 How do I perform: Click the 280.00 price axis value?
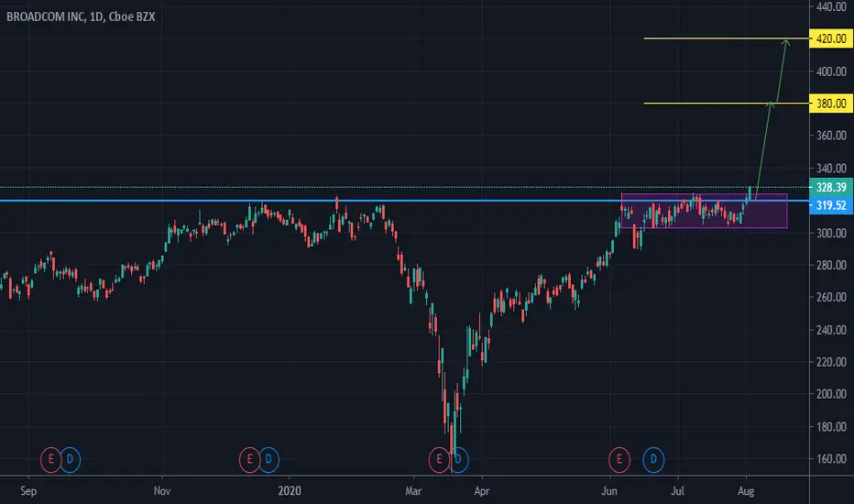coord(831,266)
